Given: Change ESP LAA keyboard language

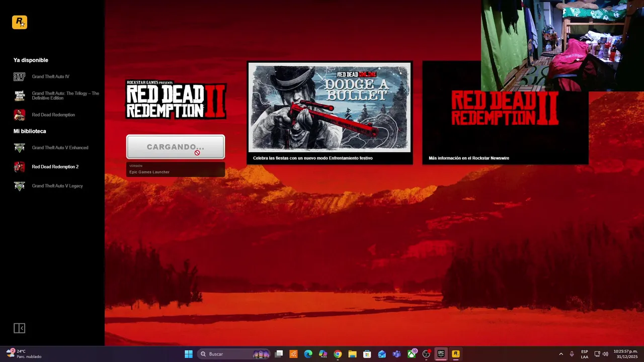Looking at the screenshot, I should point(585,354).
